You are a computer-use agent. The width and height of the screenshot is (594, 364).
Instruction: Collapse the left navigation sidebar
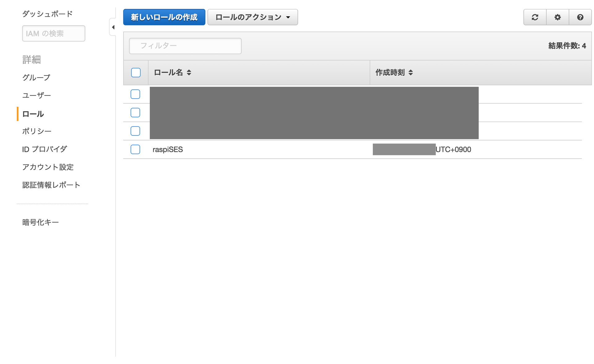(x=113, y=27)
